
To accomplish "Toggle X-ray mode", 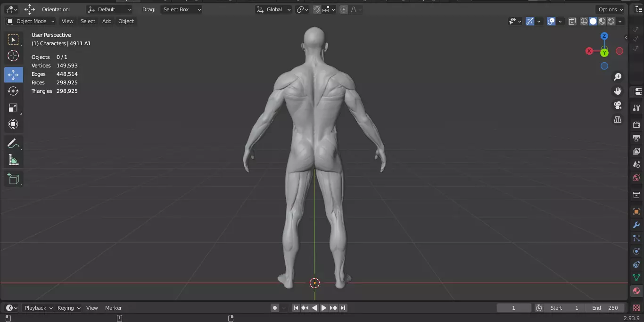I will 572,21.
